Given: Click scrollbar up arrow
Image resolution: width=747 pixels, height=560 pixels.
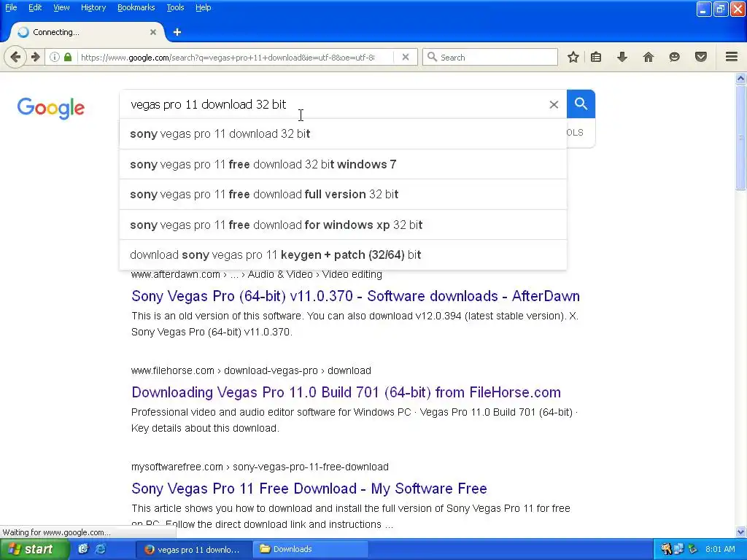Looking at the screenshot, I should click(741, 78).
